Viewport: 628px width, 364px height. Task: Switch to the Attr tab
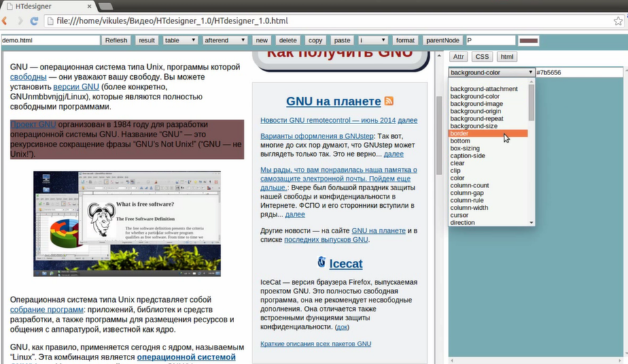click(x=458, y=57)
